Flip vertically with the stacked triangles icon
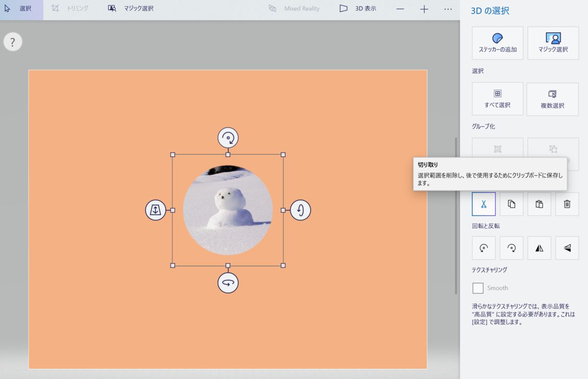Screen dimensions: 588x379 pos(567,248)
